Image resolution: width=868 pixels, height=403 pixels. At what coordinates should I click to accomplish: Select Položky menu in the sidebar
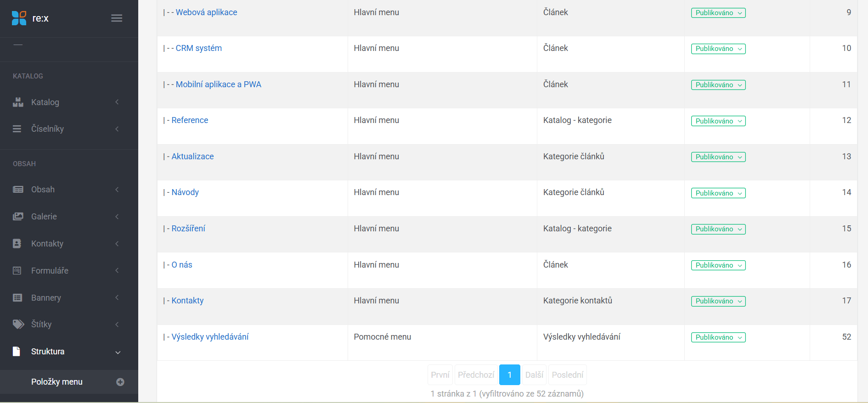click(57, 382)
